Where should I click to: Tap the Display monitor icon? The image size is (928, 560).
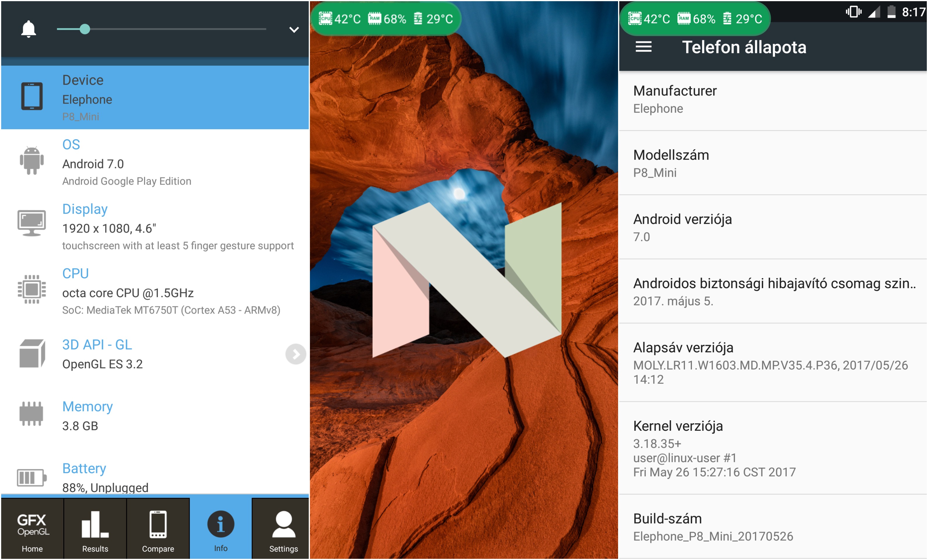click(32, 223)
